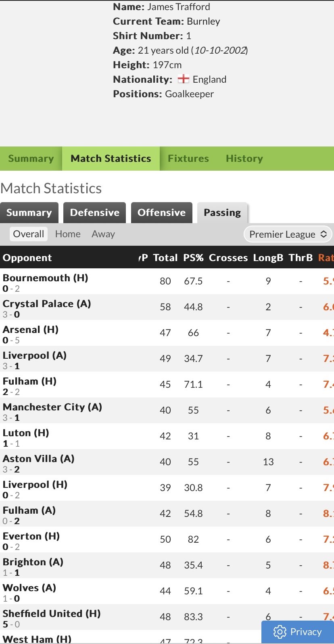Image resolution: width=334 pixels, height=644 pixels.
Task: Sort table by LongB column header
Action: (x=268, y=258)
